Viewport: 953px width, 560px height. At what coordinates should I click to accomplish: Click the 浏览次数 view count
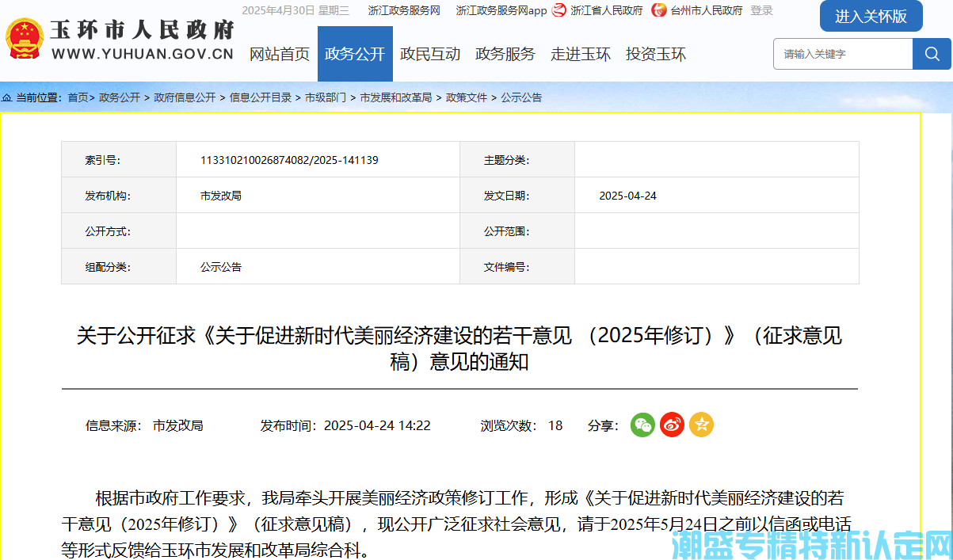(521, 425)
